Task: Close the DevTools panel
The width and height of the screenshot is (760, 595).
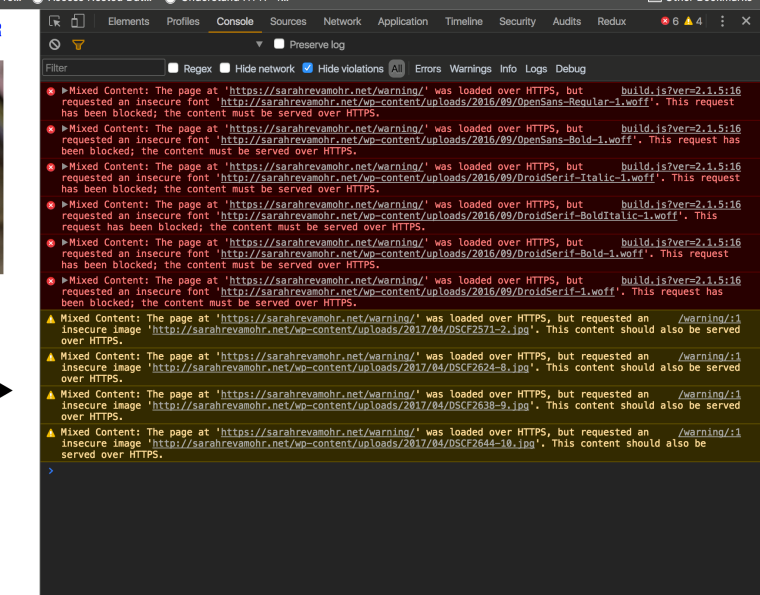Action: pyautogui.click(x=746, y=21)
